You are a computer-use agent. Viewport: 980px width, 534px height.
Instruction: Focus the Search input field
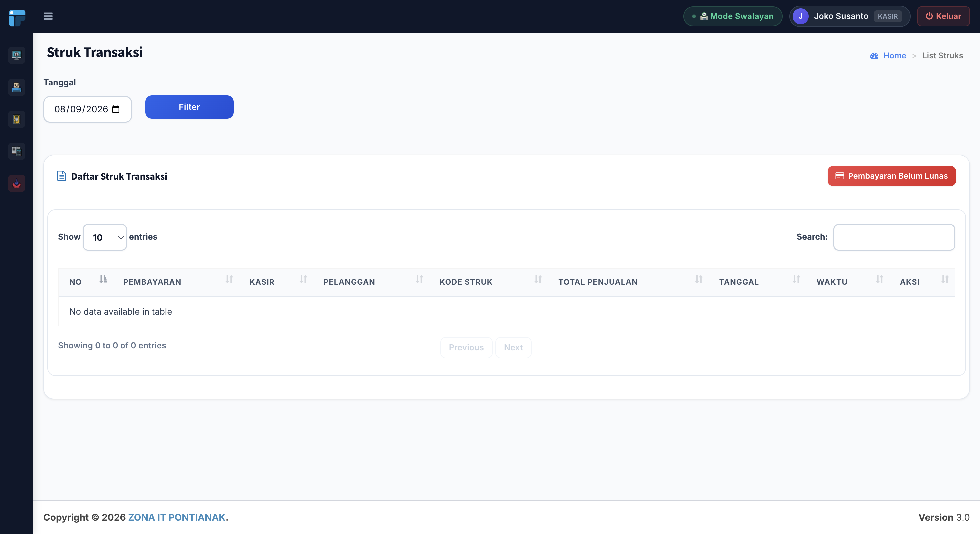894,237
